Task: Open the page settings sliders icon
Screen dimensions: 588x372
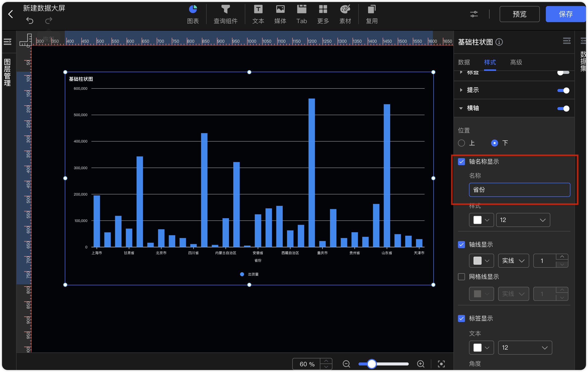Action: click(x=474, y=14)
